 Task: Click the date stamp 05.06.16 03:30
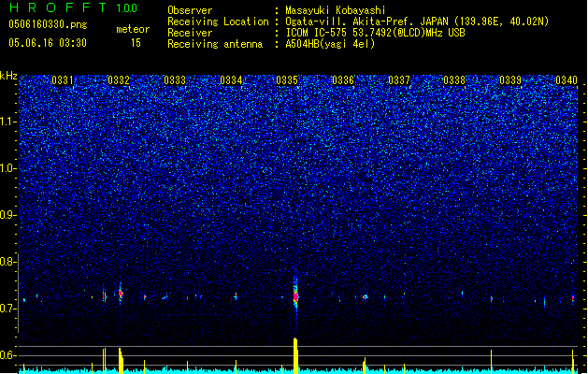click(x=48, y=43)
